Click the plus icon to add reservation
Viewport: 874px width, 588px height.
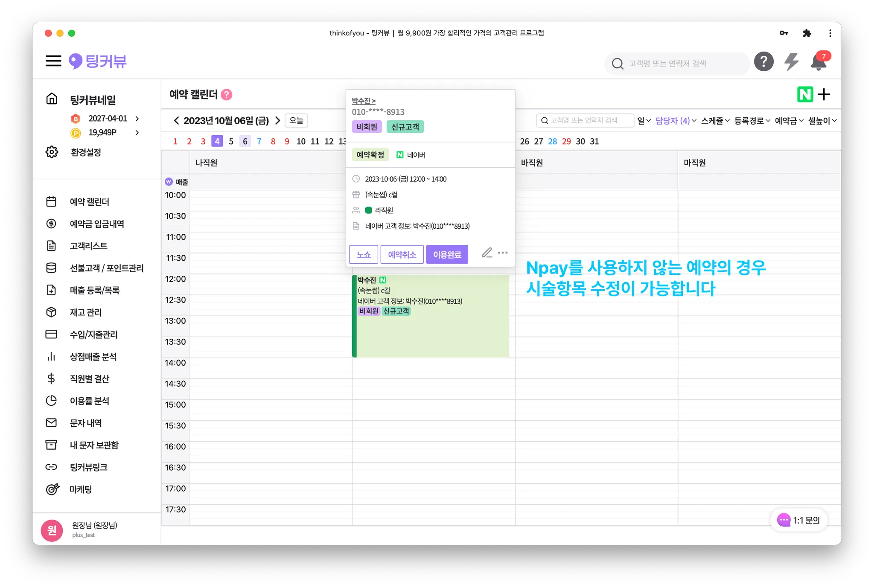[824, 94]
